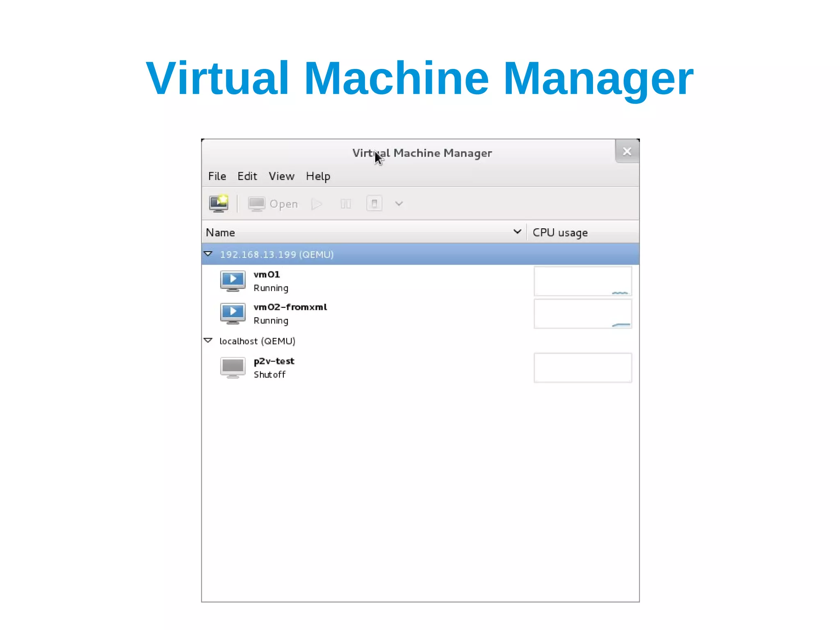
Task: Click the vm01 CPU usage graph
Action: 583,281
